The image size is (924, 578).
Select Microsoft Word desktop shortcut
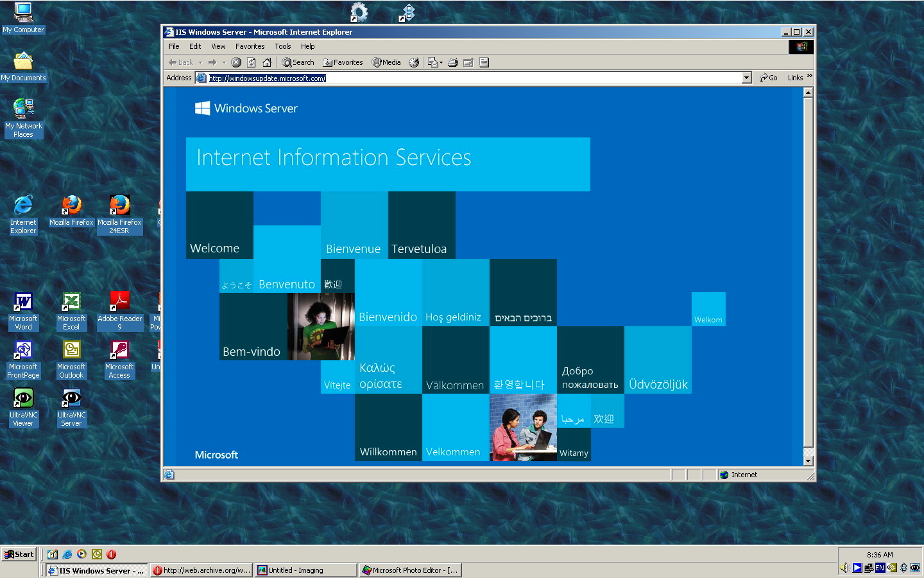click(x=23, y=311)
